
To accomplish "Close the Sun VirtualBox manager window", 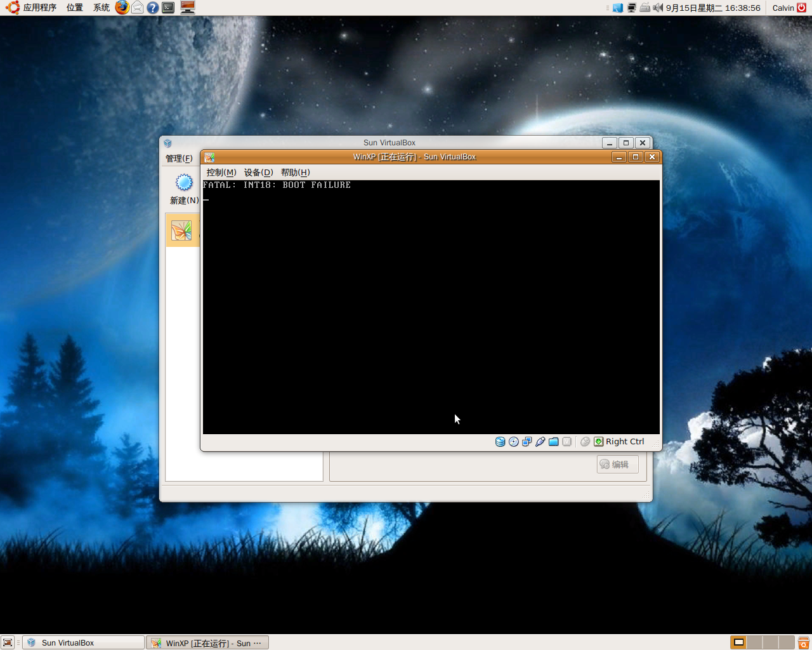I will coord(643,143).
